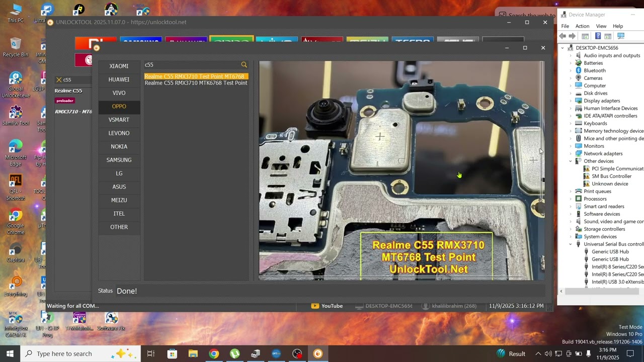
Task: Clear the c55 search with the X icon
Action: (x=59, y=79)
